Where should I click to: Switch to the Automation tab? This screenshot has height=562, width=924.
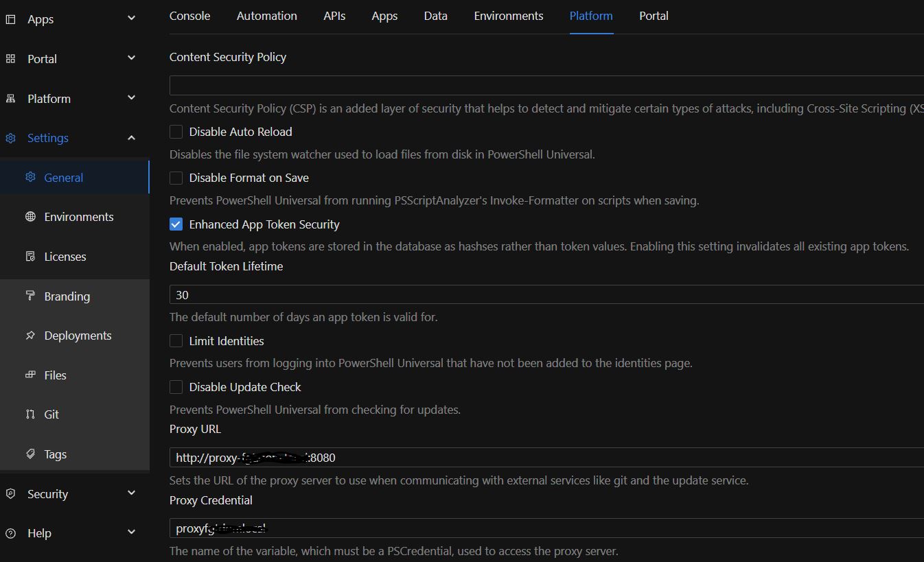pos(266,16)
